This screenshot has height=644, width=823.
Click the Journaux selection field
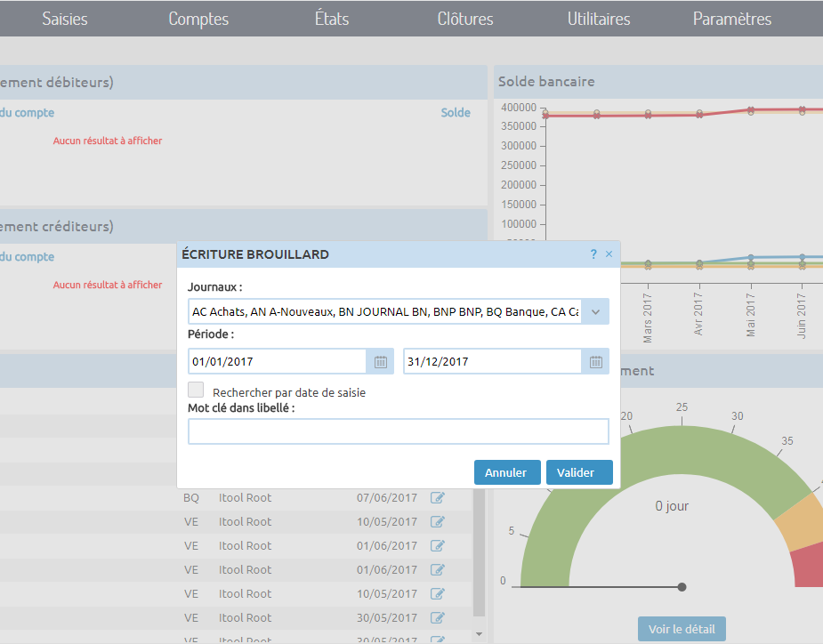[x=384, y=311]
